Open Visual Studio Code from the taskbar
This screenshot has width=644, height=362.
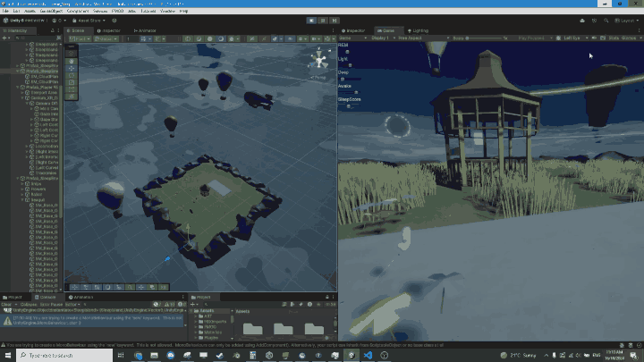click(368, 355)
